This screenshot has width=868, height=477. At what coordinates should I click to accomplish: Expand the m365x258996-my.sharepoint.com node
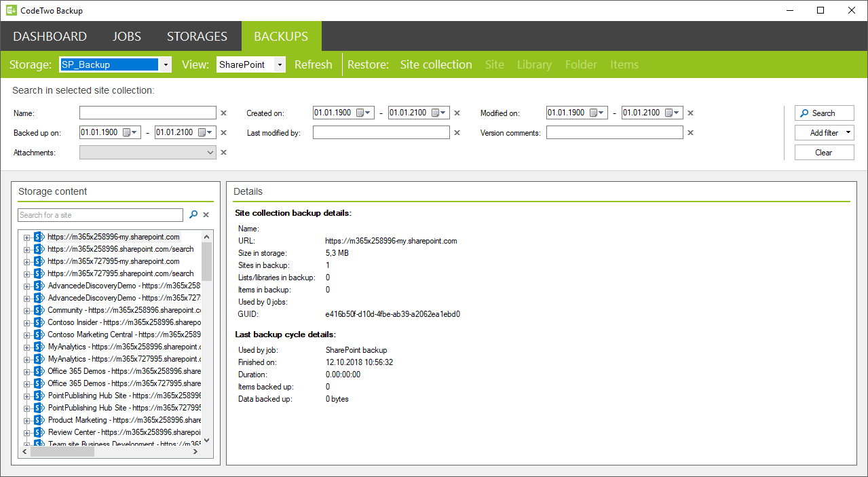tap(27, 237)
